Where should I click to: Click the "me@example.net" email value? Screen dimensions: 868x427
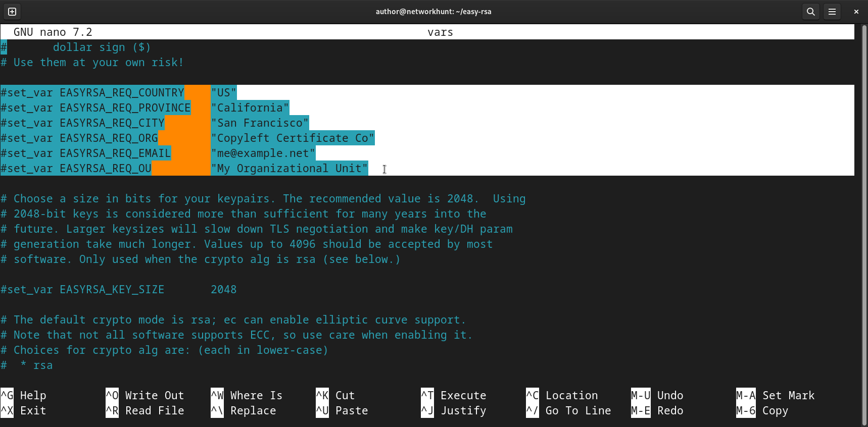point(263,153)
